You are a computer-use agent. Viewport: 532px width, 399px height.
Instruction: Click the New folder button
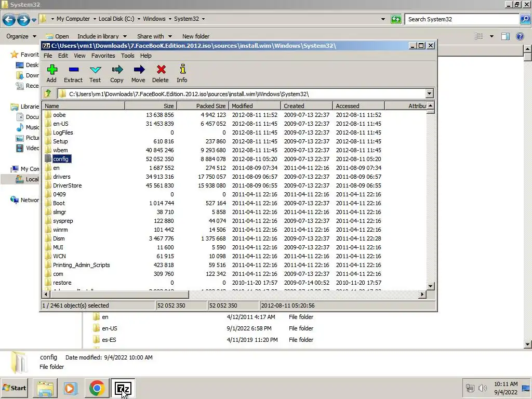tap(196, 36)
